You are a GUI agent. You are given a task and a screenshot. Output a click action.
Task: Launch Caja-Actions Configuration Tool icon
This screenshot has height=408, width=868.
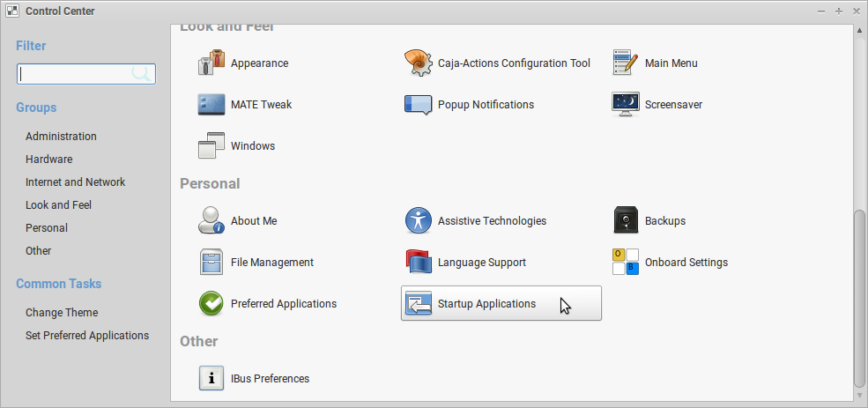(x=418, y=63)
